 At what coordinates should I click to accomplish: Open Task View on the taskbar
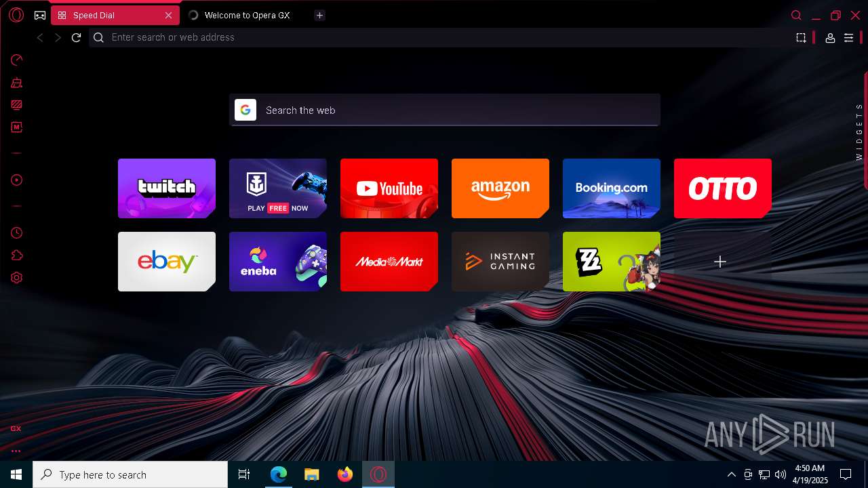point(244,474)
